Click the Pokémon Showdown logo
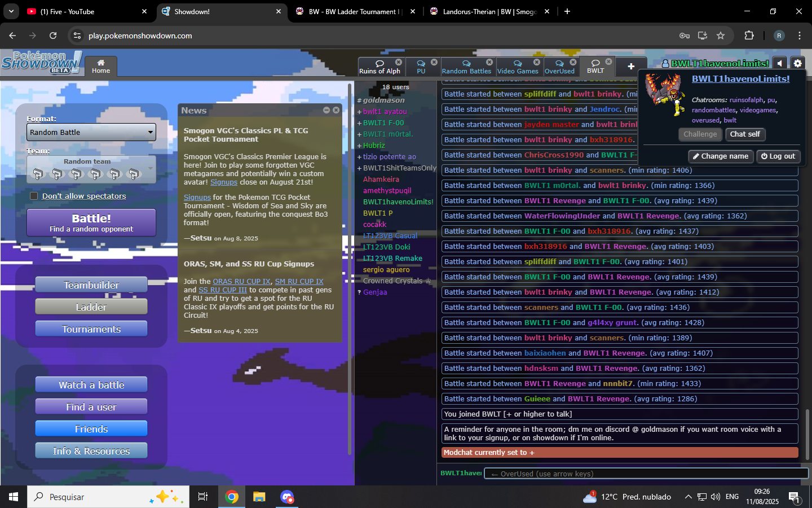Viewport: 812px width, 508px height. 41,62
